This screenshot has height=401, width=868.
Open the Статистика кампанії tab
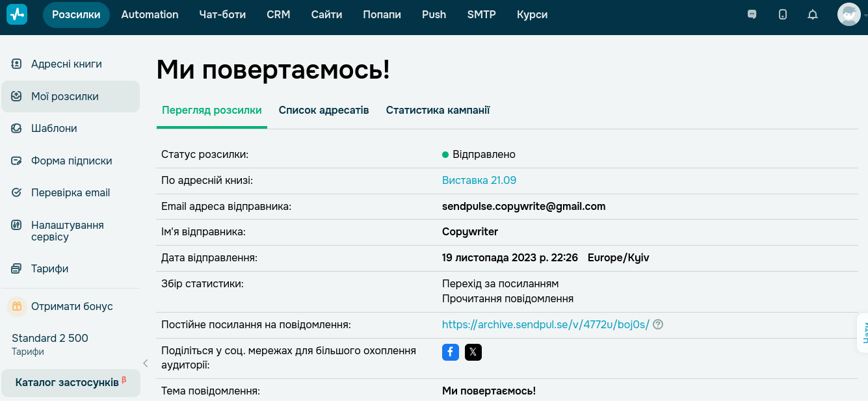tap(438, 110)
